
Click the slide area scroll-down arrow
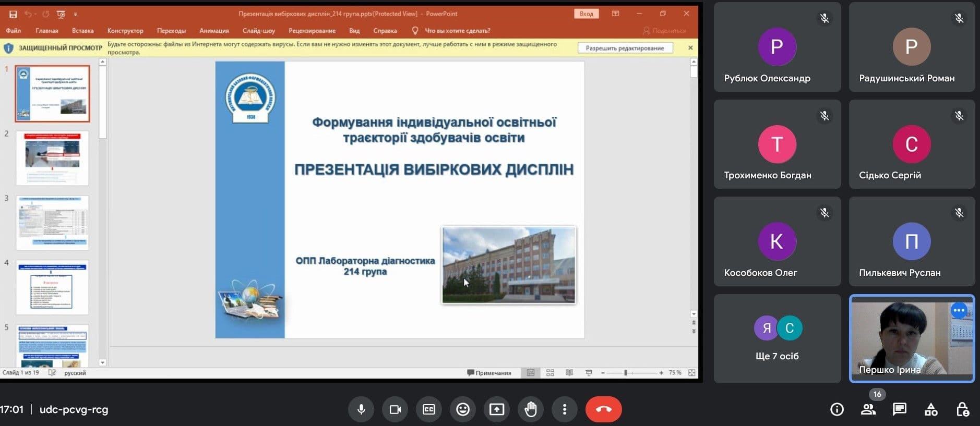pyautogui.click(x=694, y=314)
